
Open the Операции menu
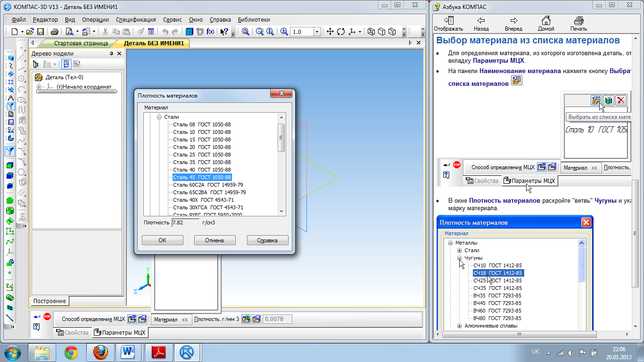pyautogui.click(x=95, y=20)
